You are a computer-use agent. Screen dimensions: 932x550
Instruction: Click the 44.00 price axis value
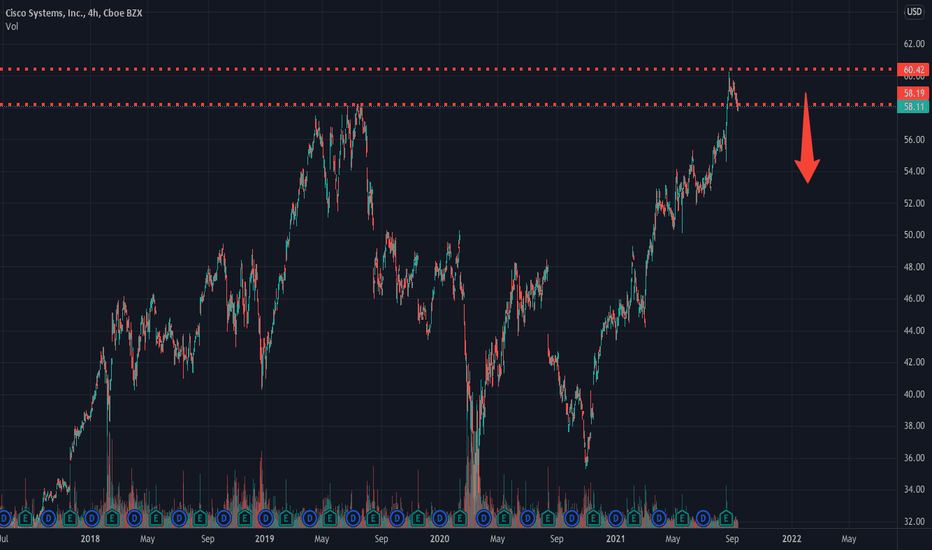tap(914, 331)
